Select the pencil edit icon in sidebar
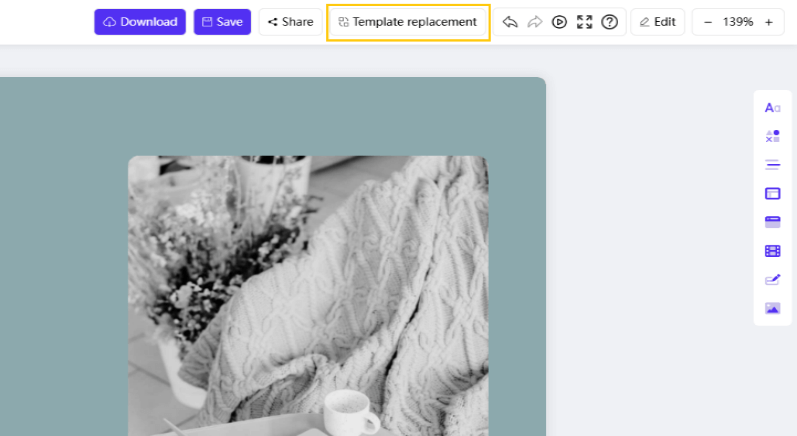The image size is (797, 436). click(x=772, y=280)
